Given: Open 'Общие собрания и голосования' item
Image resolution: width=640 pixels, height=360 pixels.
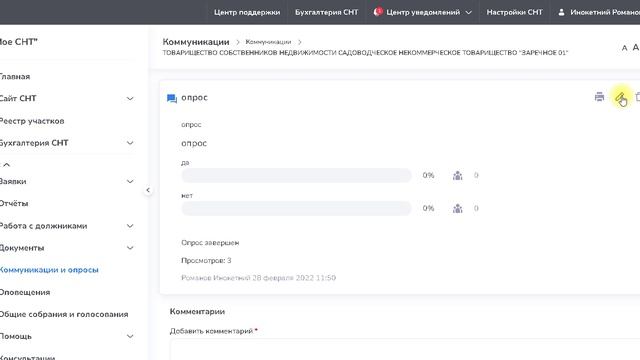Looking at the screenshot, I should tap(64, 314).
